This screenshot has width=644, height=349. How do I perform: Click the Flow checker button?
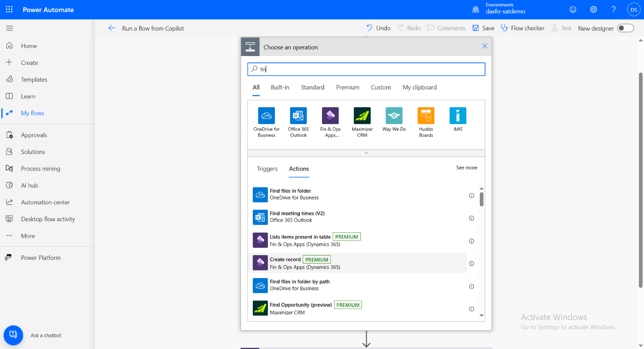click(x=522, y=28)
